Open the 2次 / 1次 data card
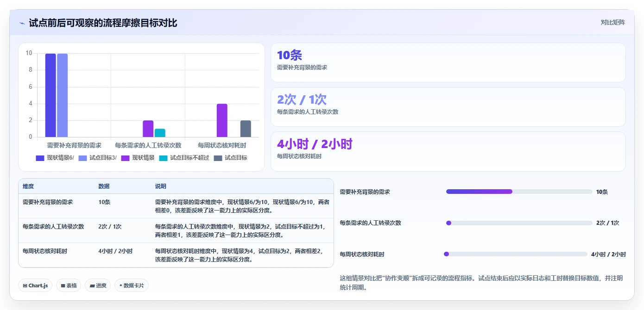The width and height of the screenshot is (644, 310). [448, 107]
